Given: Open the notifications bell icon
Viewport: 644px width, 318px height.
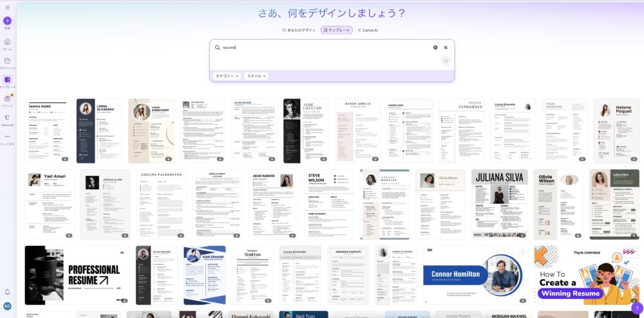Looking at the screenshot, I should (7, 292).
